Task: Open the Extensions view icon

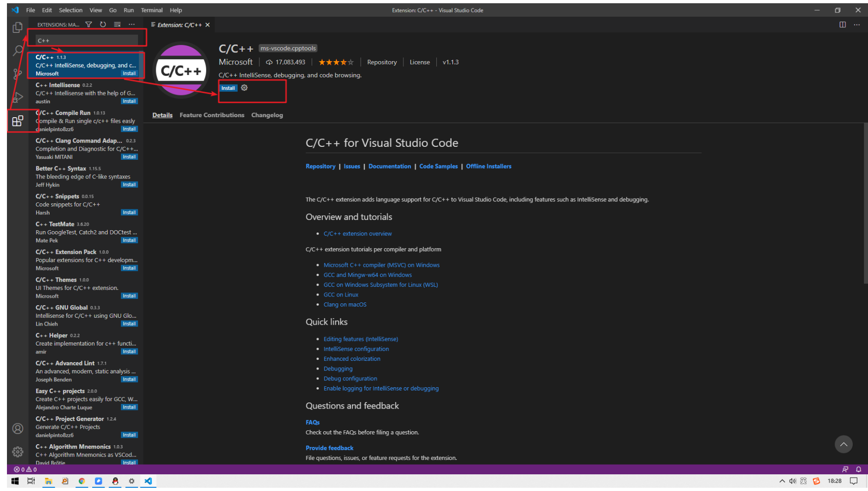Action: 18,121
